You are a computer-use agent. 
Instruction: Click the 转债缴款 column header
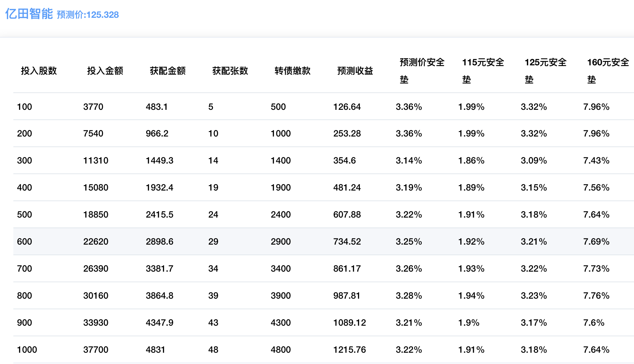pyautogui.click(x=292, y=71)
